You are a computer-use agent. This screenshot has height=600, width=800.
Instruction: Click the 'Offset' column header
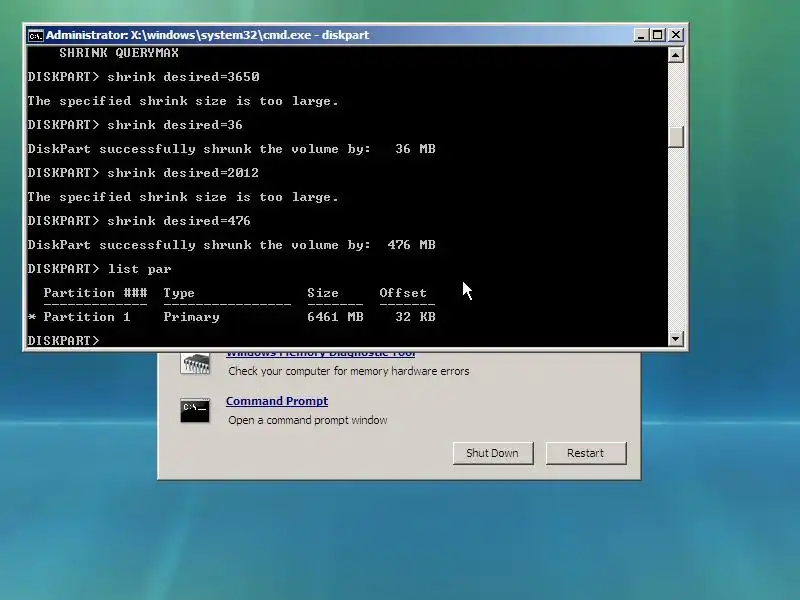(403, 293)
